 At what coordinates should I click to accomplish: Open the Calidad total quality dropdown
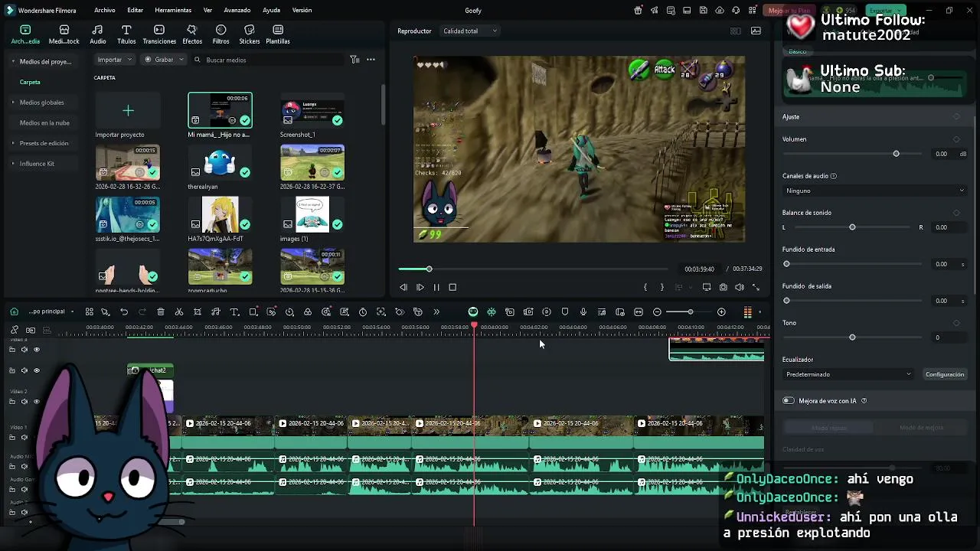click(x=470, y=31)
